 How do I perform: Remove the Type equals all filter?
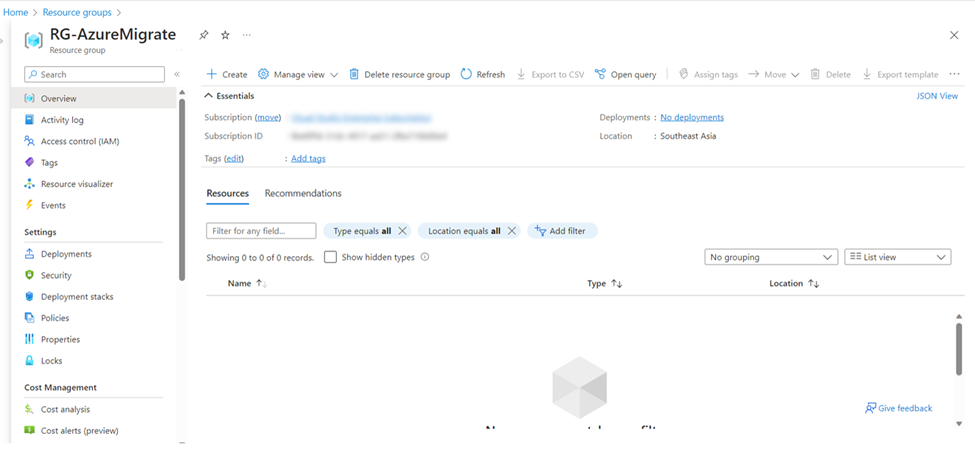tap(402, 231)
